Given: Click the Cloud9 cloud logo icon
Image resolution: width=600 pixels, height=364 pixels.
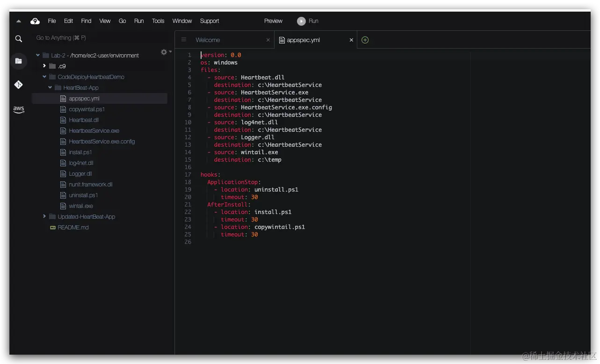Looking at the screenshot, I should tap(35, 21).
